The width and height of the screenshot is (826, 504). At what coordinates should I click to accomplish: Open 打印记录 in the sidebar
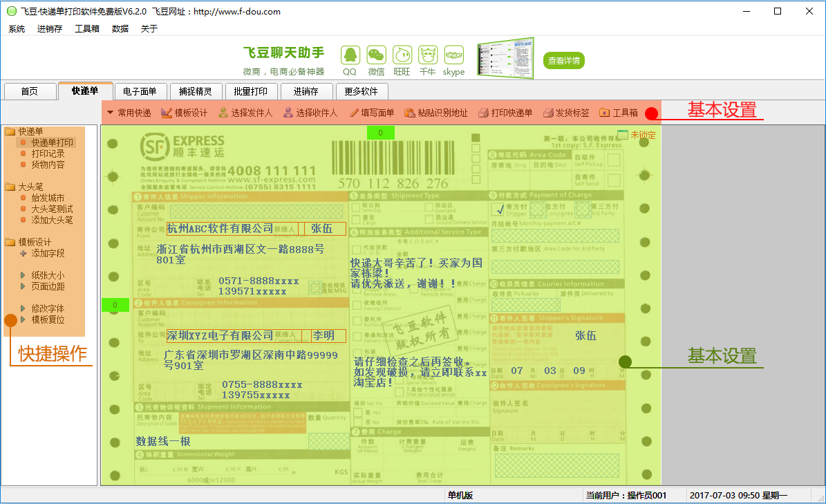click(48, 153)
